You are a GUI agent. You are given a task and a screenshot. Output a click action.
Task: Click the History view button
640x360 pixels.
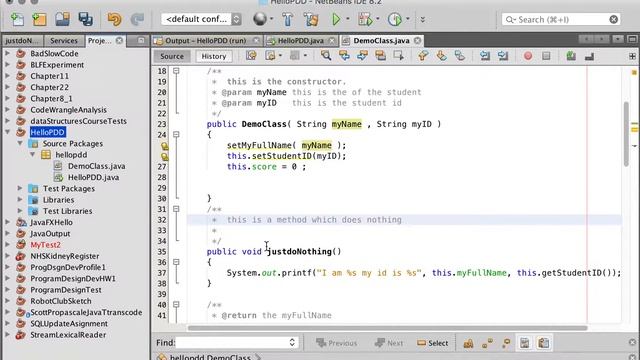213,56
